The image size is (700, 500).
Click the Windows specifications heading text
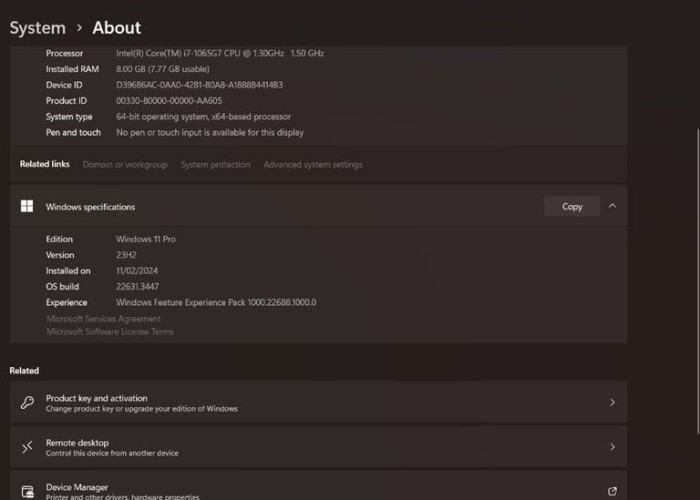tap(90, 207)
